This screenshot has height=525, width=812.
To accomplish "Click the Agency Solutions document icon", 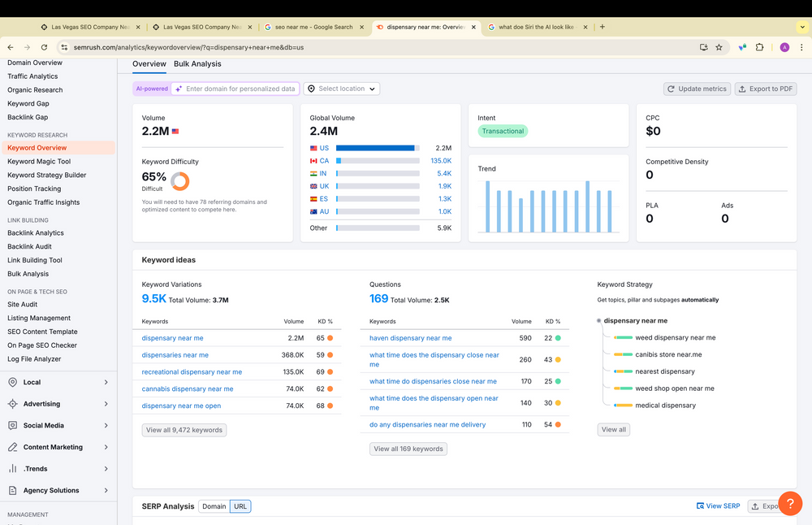I will [12, 490].
